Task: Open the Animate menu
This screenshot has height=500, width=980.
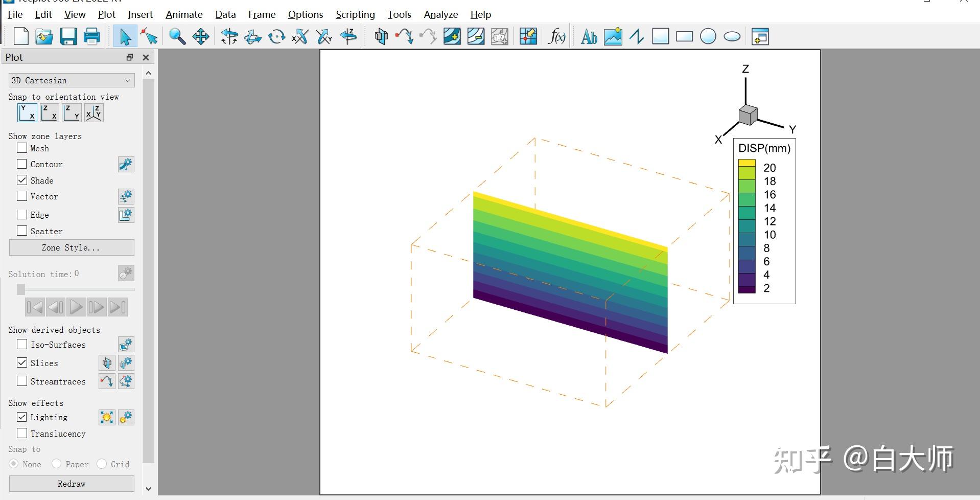Action: pyautogui.click(x=183, y=14)
